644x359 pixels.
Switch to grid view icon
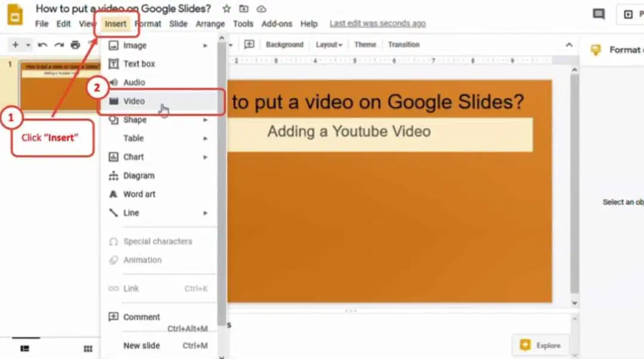click(x=88, y=349)
